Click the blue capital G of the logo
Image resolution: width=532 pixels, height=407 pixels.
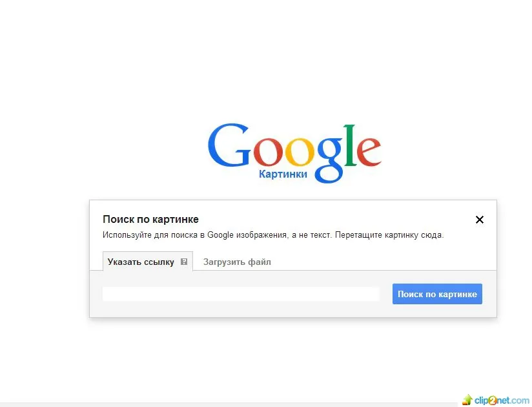pos(229,145)
